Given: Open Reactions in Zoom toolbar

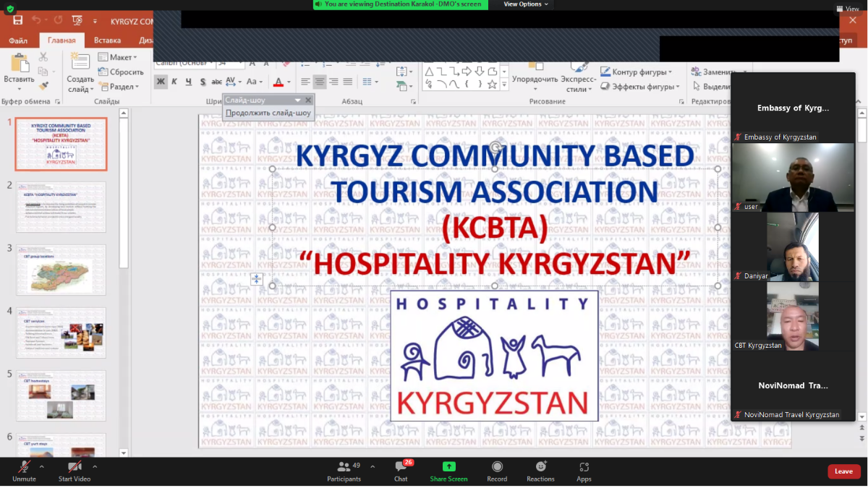Looking at the screenshot, I should 540,471.
